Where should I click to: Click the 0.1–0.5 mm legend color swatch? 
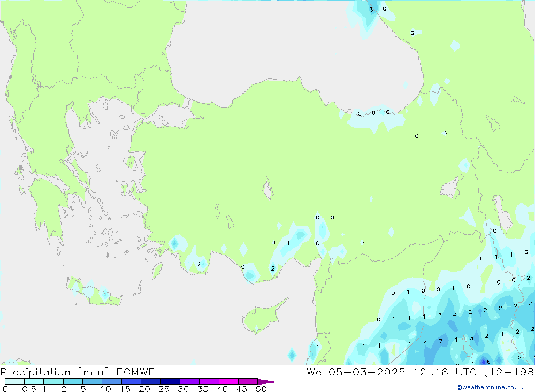pyautogui.click(x=14, y=381)
